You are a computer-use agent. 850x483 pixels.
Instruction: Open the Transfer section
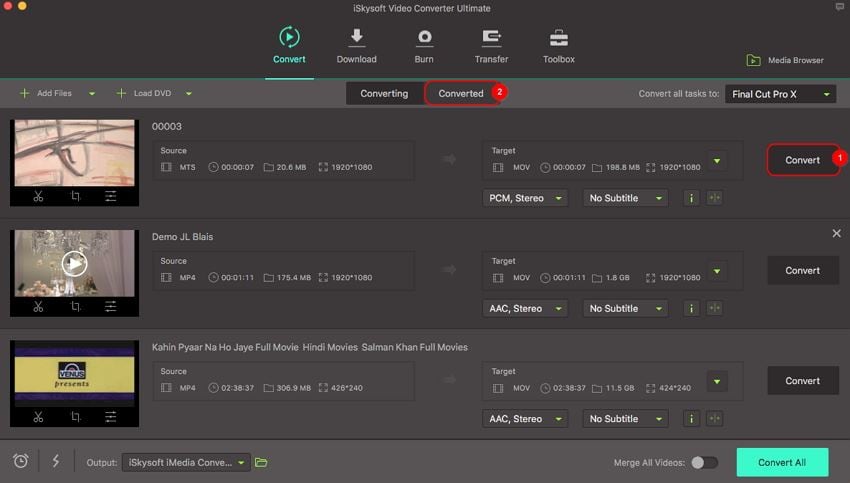pyautogui.click(x=491, y=46)
